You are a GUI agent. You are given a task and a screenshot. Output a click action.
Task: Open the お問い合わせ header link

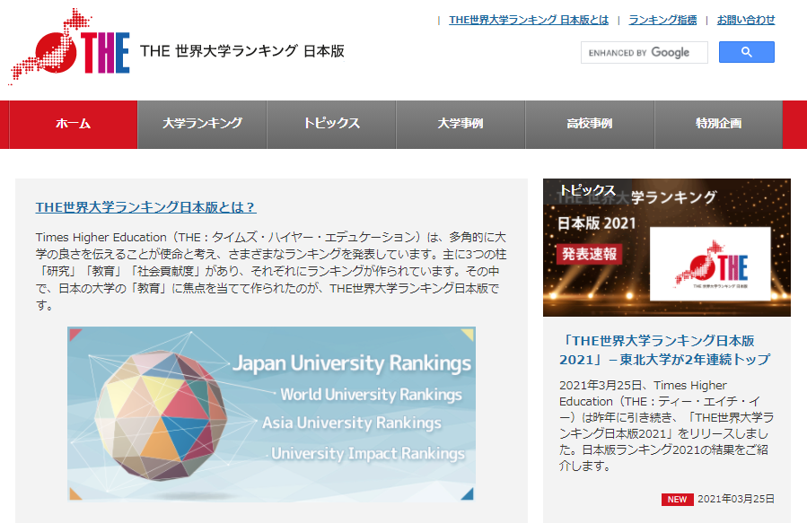pyautogui.click(x=746, y=20)
